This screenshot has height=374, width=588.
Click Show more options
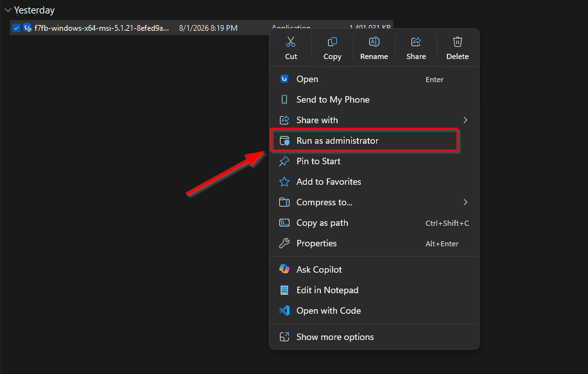point(374,337)
